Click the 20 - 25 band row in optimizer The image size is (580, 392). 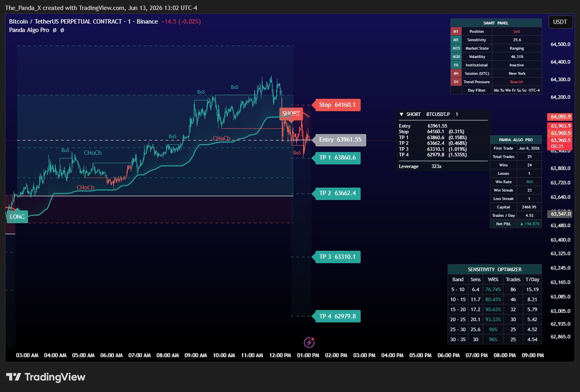(495, 320)
